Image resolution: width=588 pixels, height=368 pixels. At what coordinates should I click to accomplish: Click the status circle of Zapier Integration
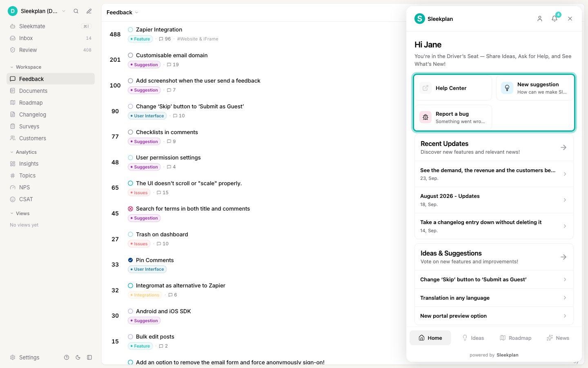[131, 29]
